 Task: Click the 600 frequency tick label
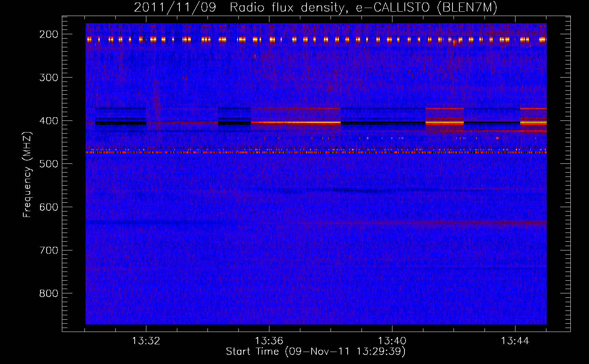click(48, 207)
